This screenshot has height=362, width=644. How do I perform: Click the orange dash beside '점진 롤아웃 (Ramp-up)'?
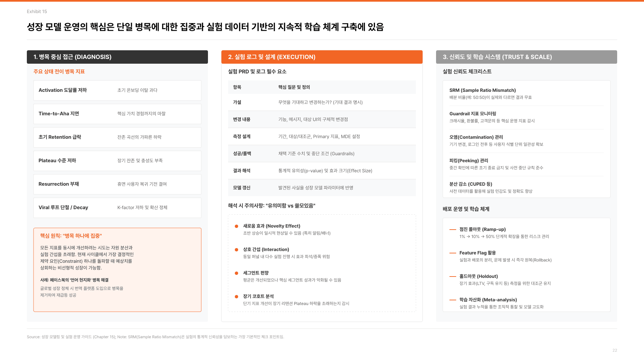point(453,230)
